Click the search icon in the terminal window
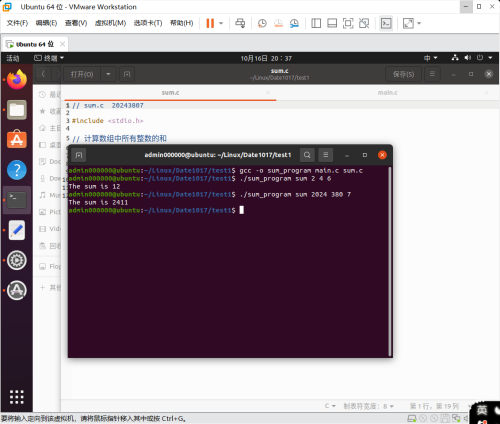The width and height of the screenshot is (500, 424). (x=307, y=155)
